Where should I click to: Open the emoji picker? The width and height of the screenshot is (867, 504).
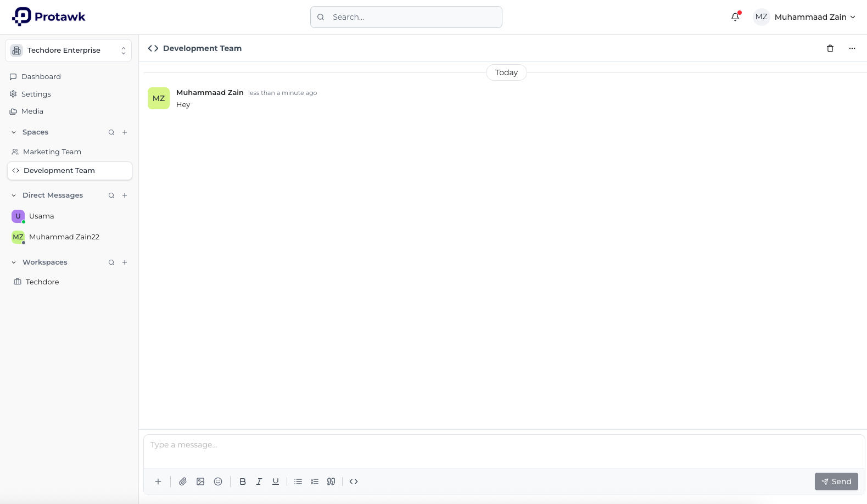pos(218,481)
